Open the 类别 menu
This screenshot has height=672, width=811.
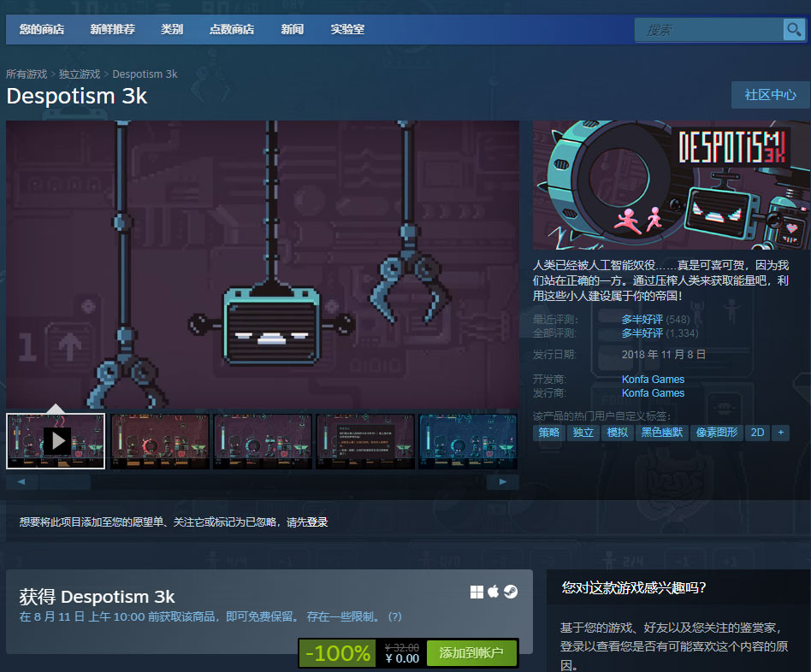pos(172,29)
